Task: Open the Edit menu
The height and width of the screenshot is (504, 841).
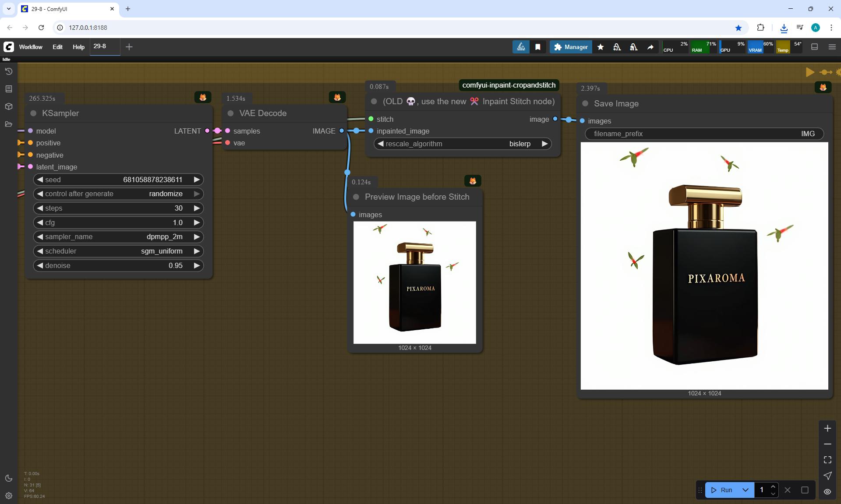Action: click(x=57, y=47)
